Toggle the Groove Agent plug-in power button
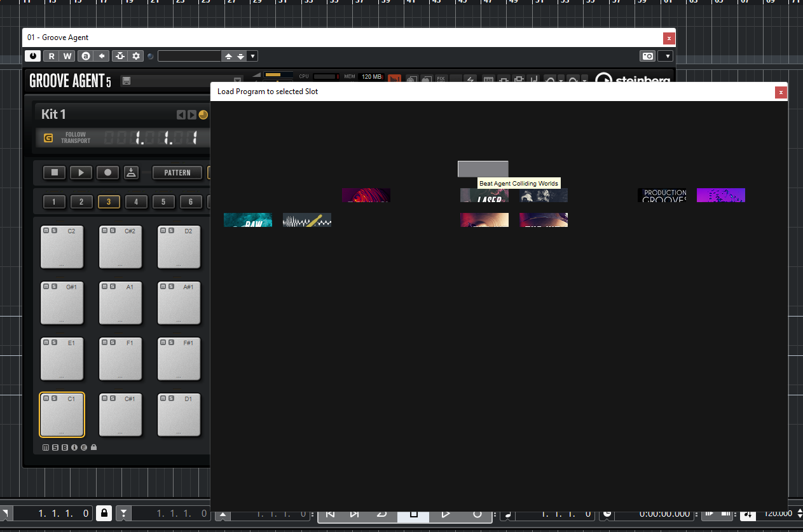 pos(33,56)
